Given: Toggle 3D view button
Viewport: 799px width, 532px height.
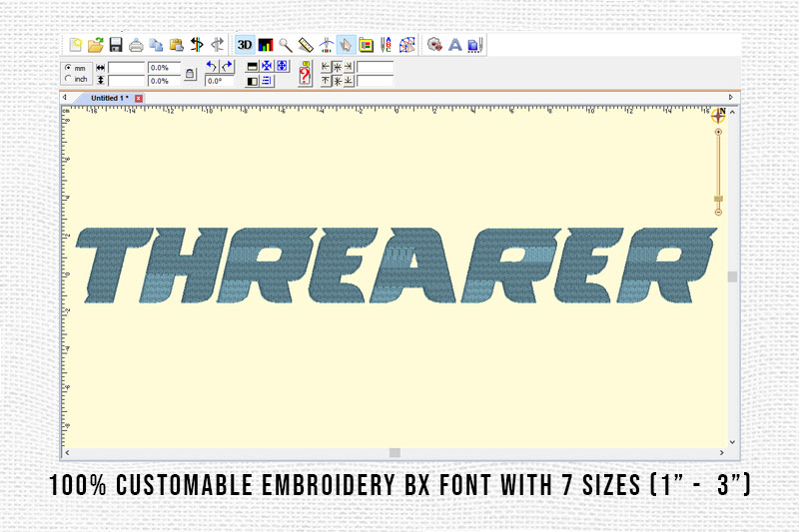Looking at the screenshot, I should (x=245, y=45).
